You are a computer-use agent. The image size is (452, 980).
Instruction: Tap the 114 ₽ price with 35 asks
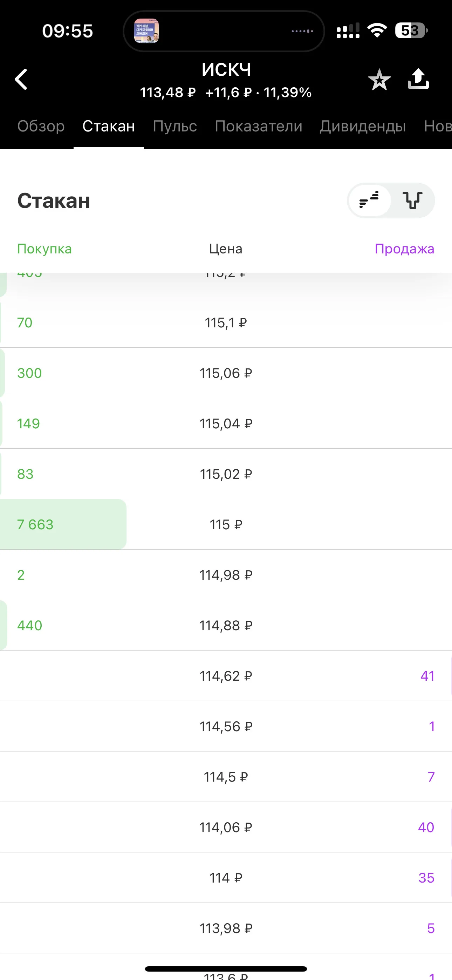[226, 878]
